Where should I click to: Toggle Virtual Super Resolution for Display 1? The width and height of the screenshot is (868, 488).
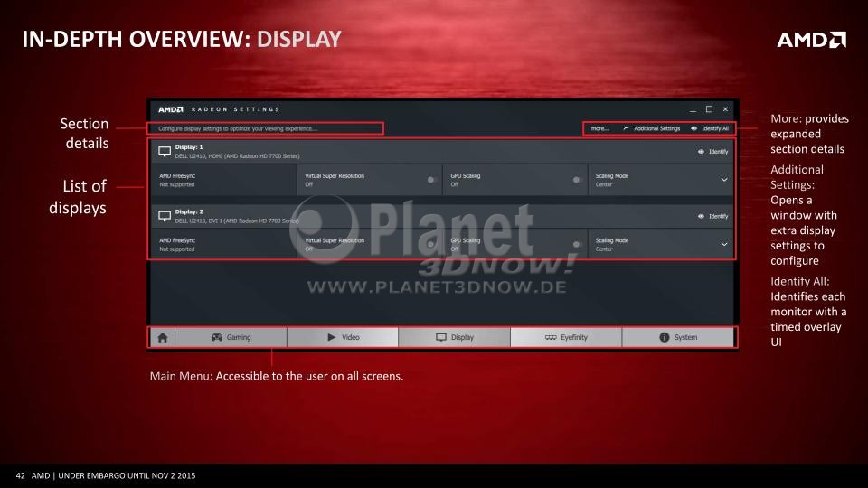tap(431, 180)
